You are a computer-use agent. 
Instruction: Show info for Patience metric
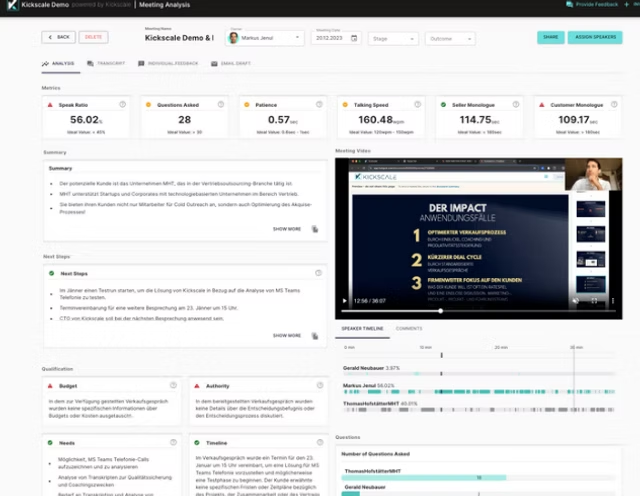[x=319, y=105]
